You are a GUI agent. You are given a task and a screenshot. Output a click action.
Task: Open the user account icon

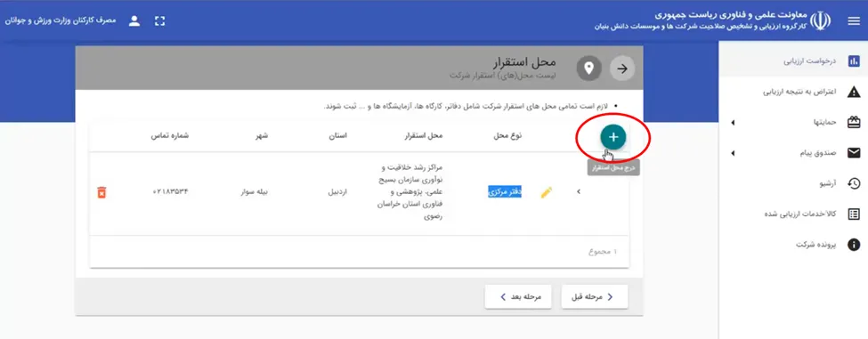(x=134, y=21)
